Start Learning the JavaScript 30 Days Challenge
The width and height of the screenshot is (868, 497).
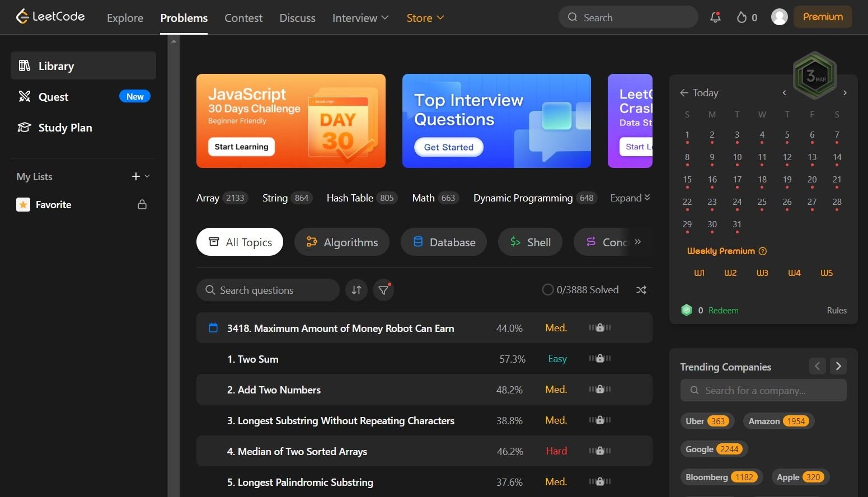[241, 147]
